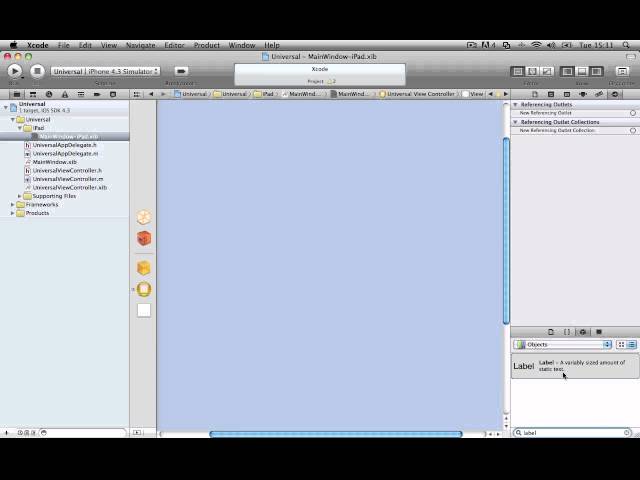Show the Search navigator
640x480 pixels.
pyautogui.click(x=49, y=94)
